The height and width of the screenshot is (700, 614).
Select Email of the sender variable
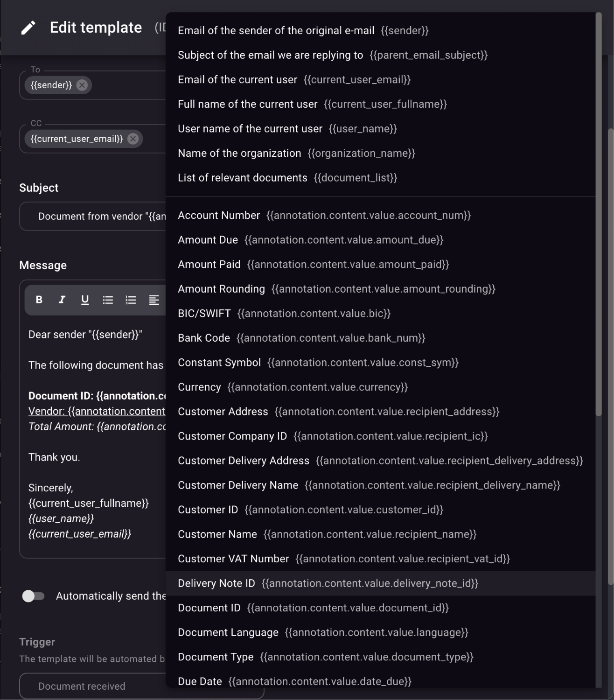(380, 30)
